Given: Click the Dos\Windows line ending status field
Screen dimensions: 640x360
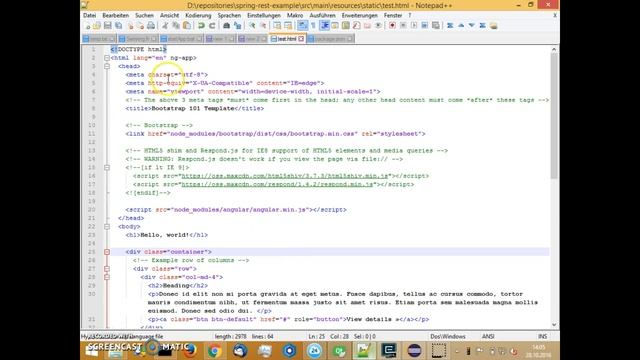Looking at the screenshot, I should click(448, 337).
